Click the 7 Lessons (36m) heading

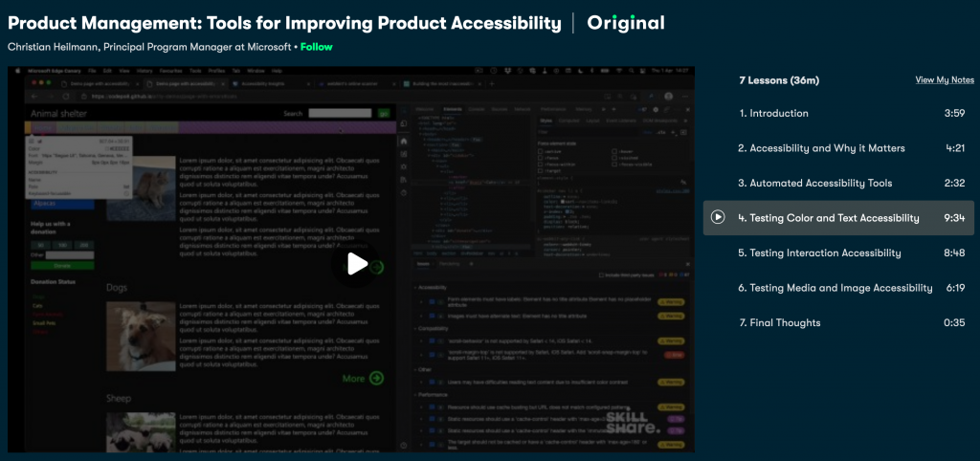coord(779,80)
